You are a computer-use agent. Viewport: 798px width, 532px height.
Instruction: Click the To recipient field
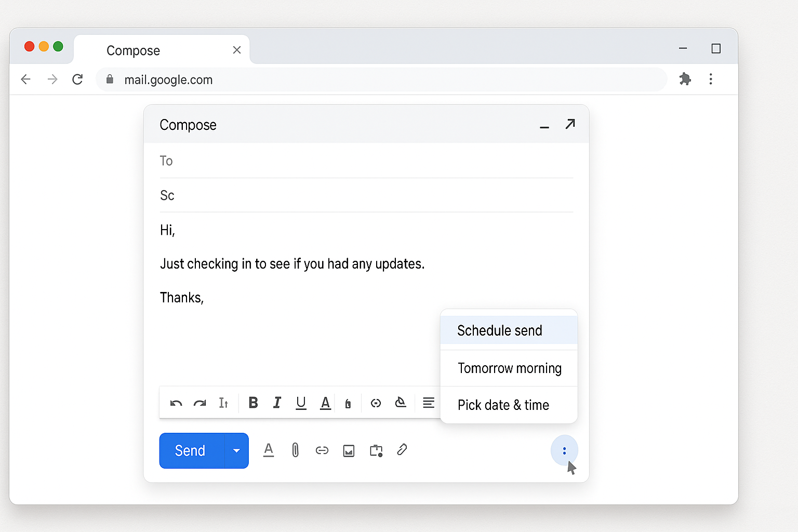tap(366, 161)
